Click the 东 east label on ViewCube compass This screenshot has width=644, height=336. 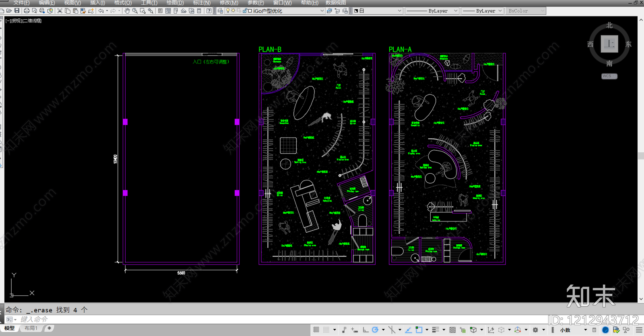coord(628,44)
